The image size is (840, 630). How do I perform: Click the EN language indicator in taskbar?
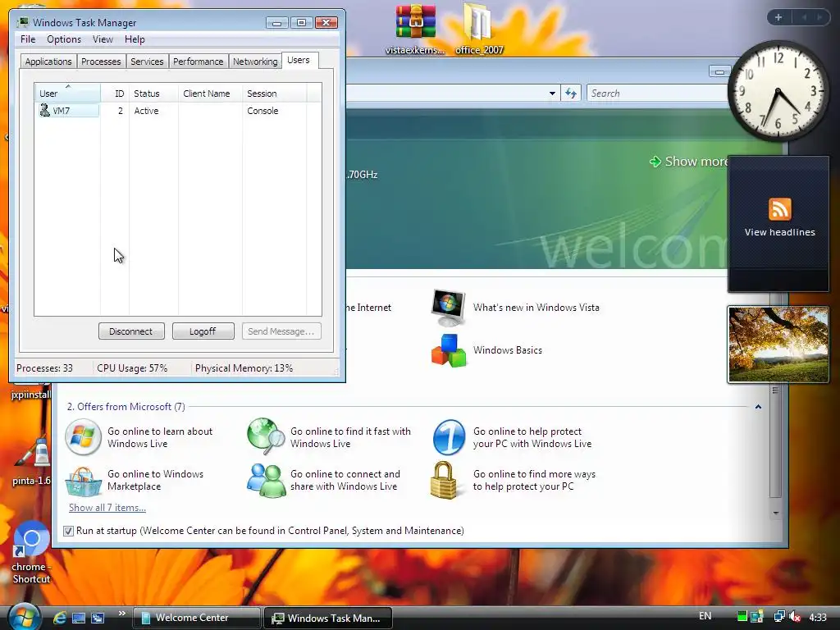705,616
